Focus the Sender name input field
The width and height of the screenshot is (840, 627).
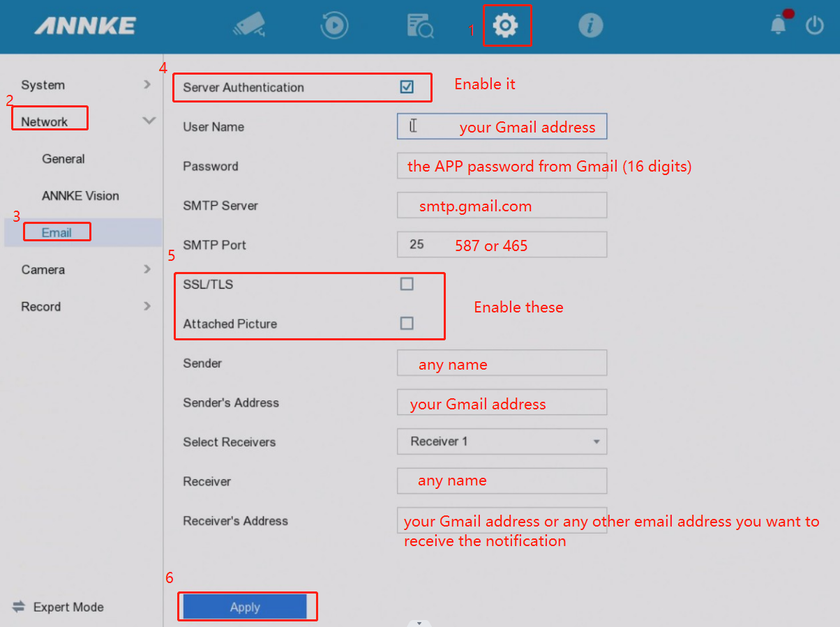pyautogui.click(x=502, y=363)
